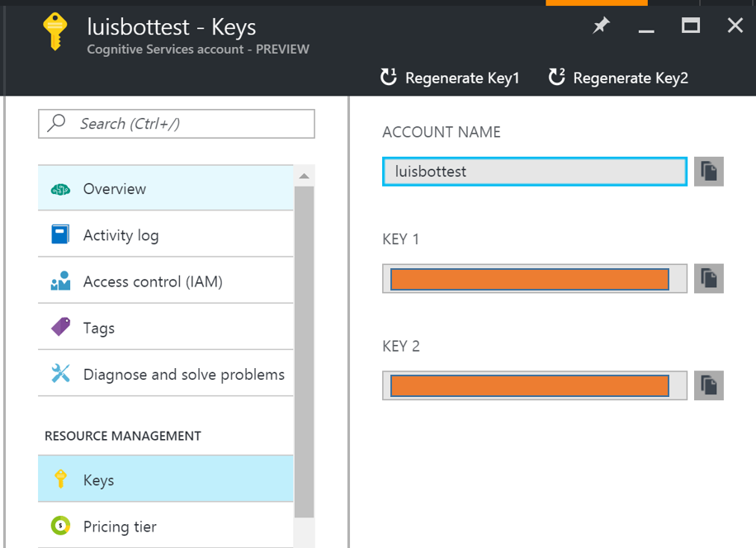
Task: Regenerate Key2 from the toolbar
Action: (x=618, y=78)
